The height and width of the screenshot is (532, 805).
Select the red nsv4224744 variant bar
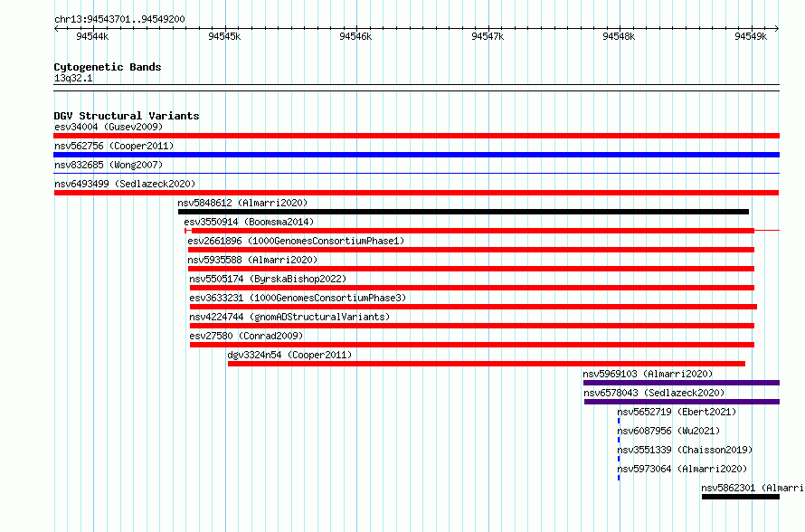[x=472, y=326]
